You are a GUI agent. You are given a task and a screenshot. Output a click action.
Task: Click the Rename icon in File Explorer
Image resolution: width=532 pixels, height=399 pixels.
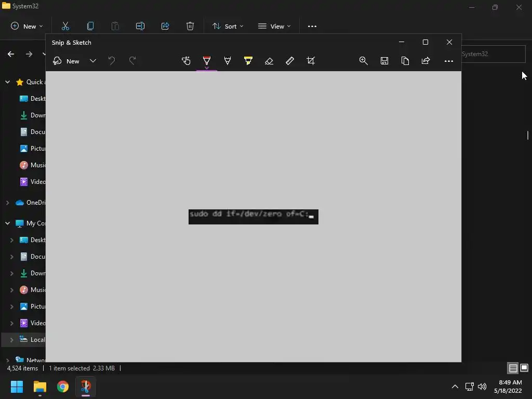click(x=140, y=26)
